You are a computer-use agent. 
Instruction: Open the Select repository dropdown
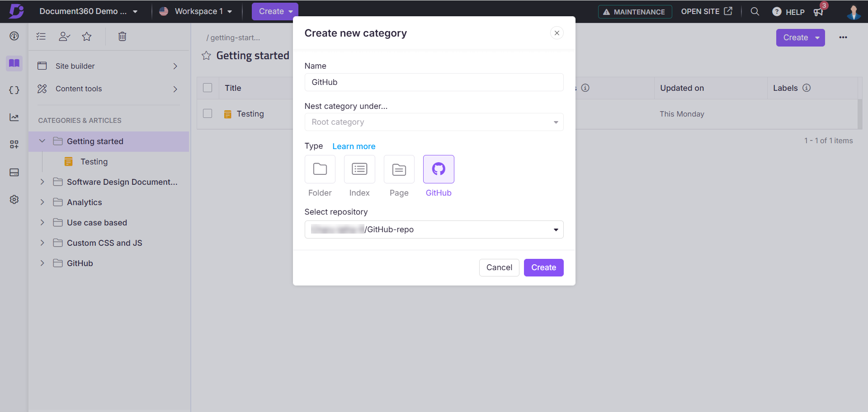tap(434, 229)
